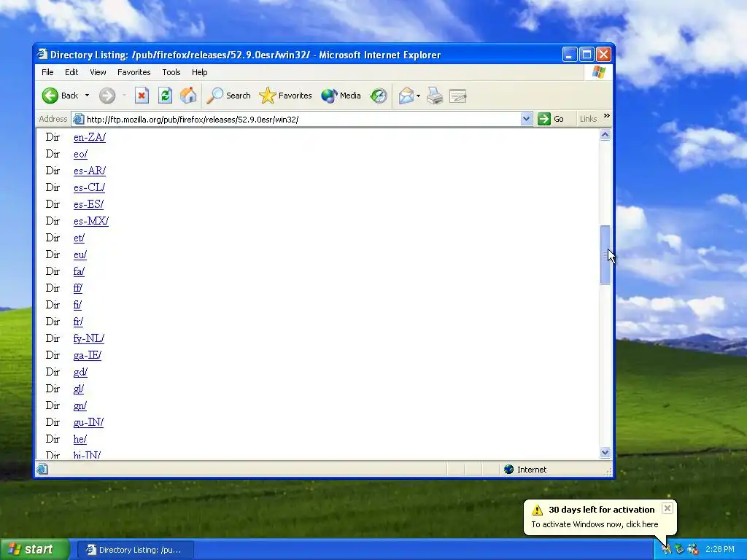Maximize the Internet Explorer window
747x560 pixels.
(587, 54)
